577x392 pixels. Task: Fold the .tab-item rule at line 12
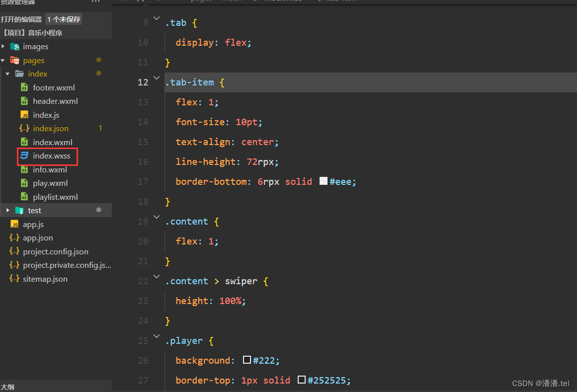pyautogui.click(x=157, y=78)
